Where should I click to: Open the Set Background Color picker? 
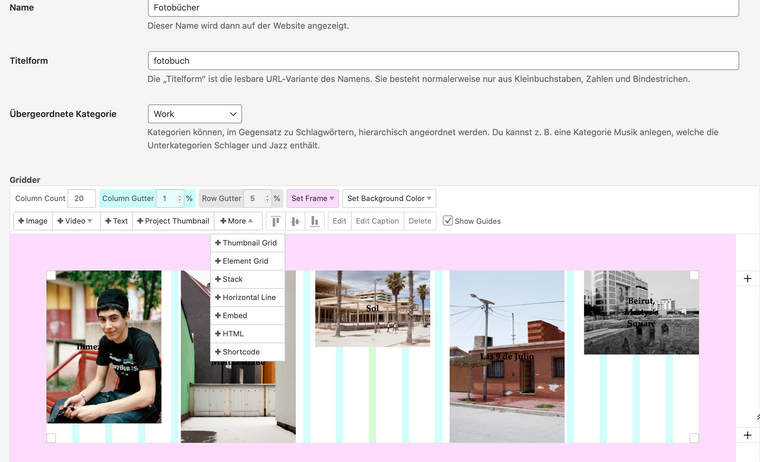[389, 198]
